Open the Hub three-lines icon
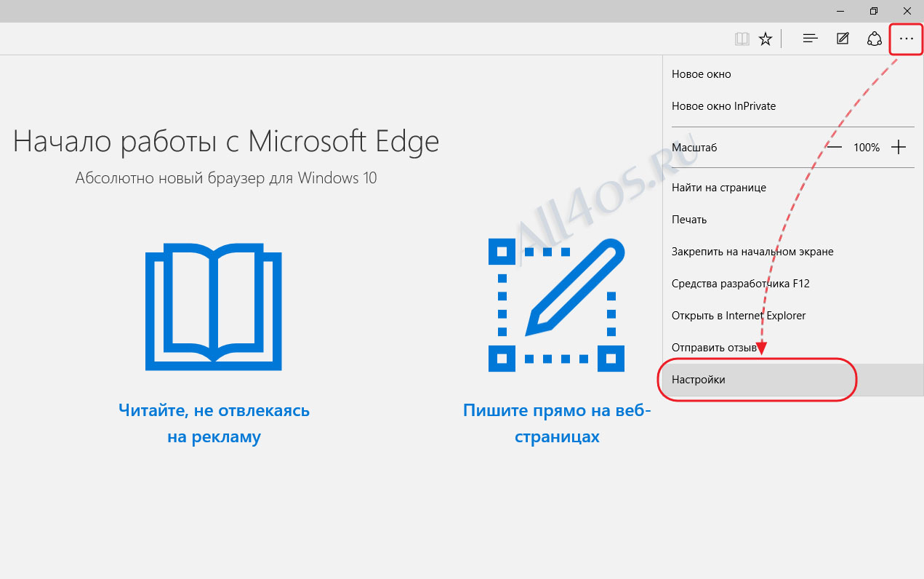Screen dimensions: 924x579 click(811, 39)
